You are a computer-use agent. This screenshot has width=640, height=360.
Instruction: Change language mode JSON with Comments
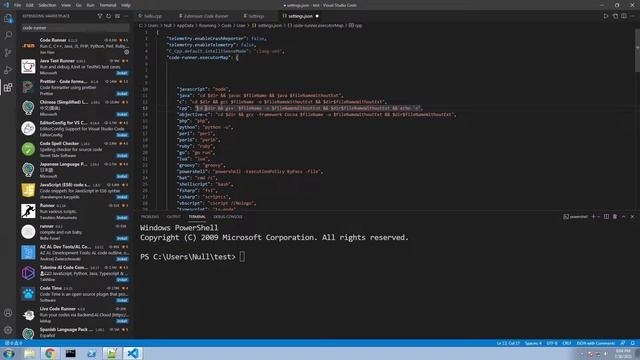[x=596, y=343]
